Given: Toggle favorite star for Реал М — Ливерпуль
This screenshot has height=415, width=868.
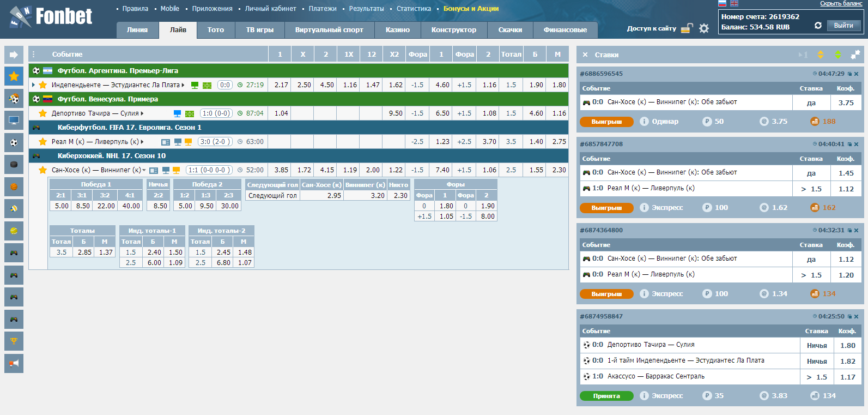Looking at the screenshot, I should (x=43, y=142).
